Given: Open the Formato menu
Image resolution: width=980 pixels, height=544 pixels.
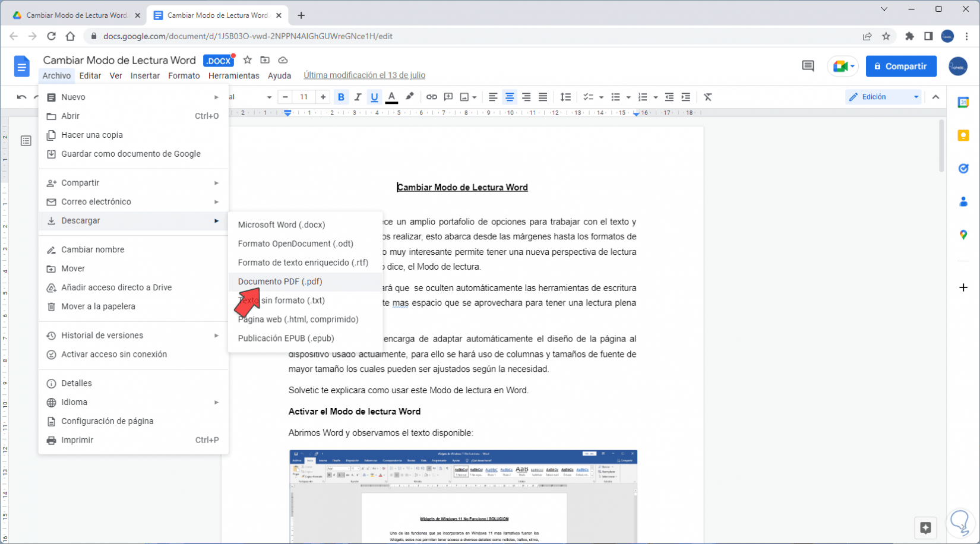Looking at the screenshot, I should [184, 75].
